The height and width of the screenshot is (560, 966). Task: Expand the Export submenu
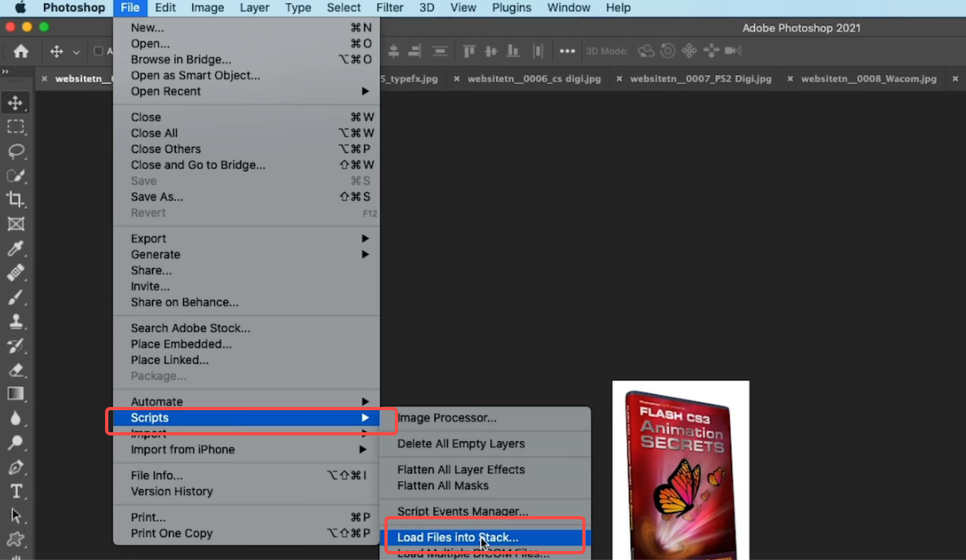click(204, 238)
